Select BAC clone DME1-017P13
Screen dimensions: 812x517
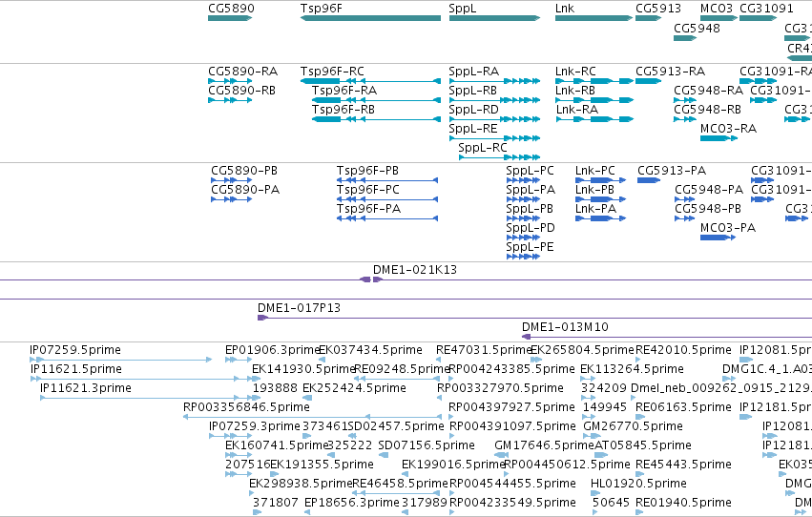pos(534,318)
